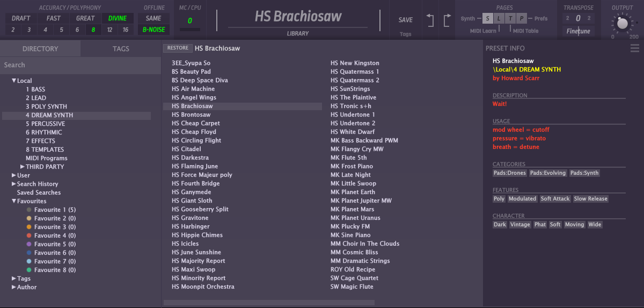Click the Favourite 3 orange dot
Viewport: 644px width, 308px height.
tap(29, 227)
